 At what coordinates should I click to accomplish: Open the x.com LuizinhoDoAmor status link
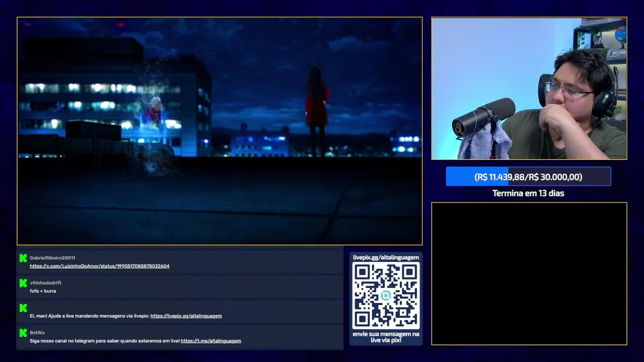(x=100, y=266)
